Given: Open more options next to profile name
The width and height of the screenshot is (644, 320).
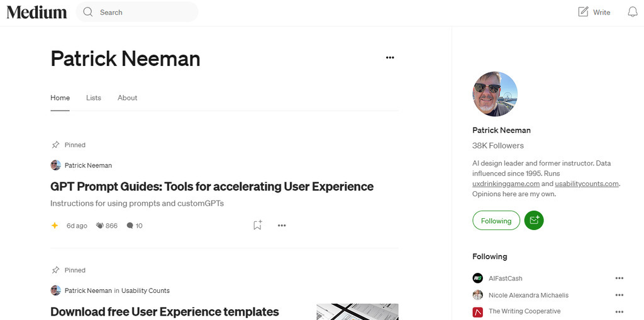Looking at the screenshot, I should (x=390, y=58).
